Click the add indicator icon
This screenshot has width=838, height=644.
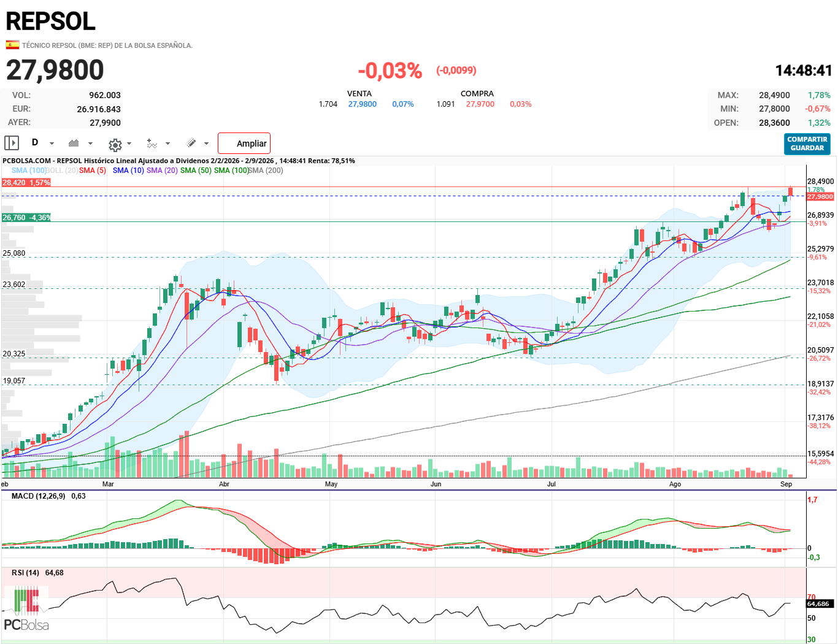coord(152,143)
